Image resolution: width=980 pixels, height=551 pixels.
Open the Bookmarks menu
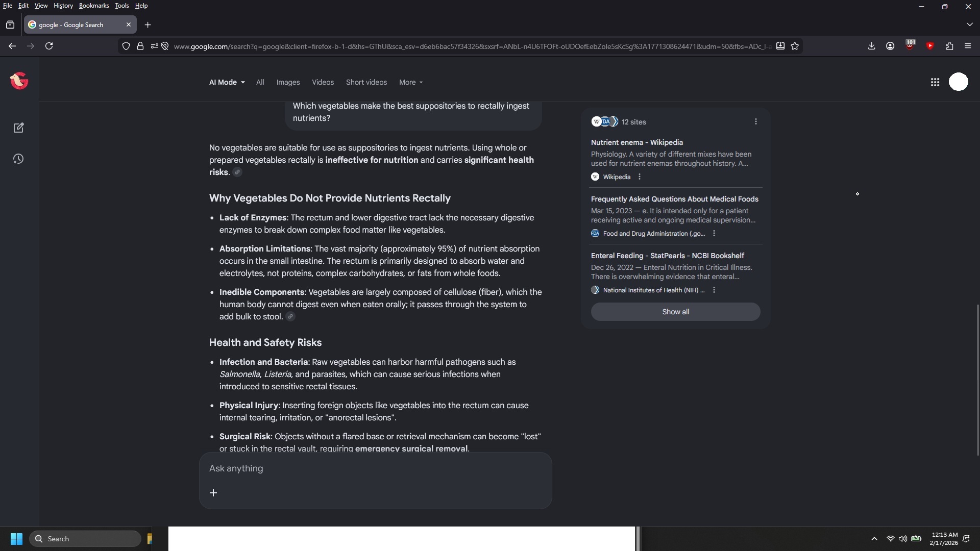tap(94, 6)
